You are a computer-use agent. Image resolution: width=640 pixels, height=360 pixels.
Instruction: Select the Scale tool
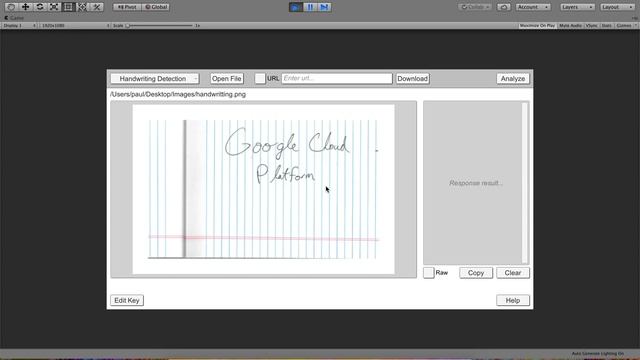click(54, 7)
